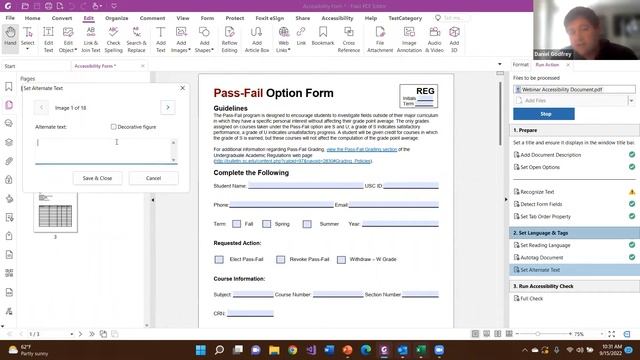Open Excel from the taskbar
The height and width of the screenshot is (360, 640).
pos(421,350)
